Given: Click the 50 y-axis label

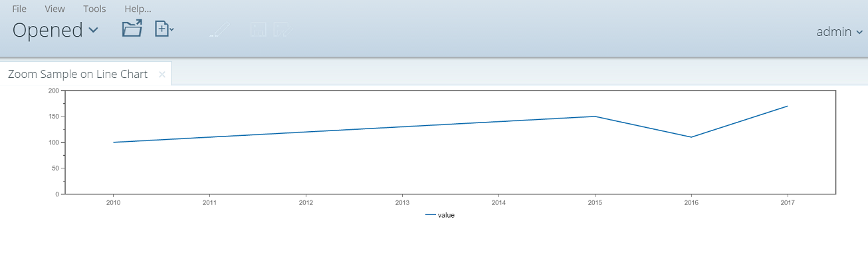Looking at the screenshot, I should pos(56,168).
